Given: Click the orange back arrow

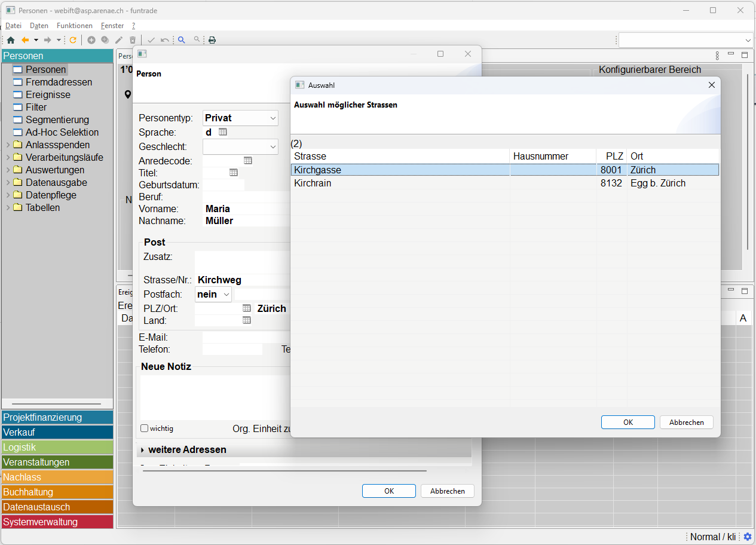Looking at the screenshot, I should coord(25,40).
